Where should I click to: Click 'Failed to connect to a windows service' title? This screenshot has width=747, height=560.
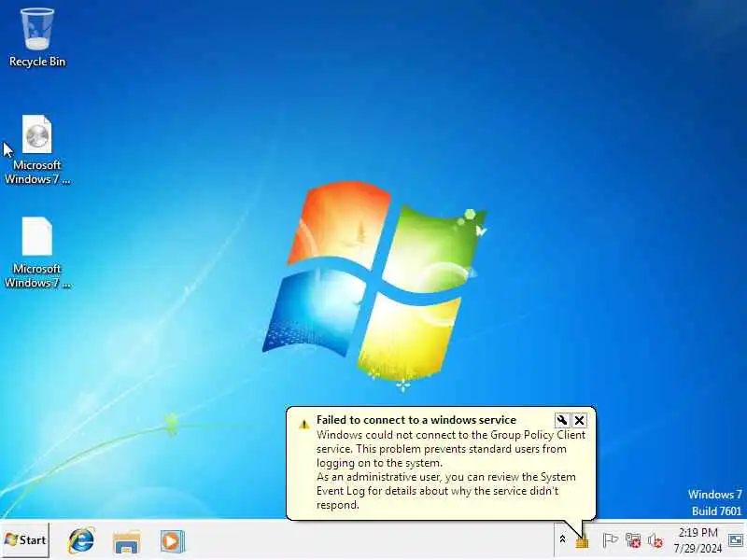pos(416,419)
